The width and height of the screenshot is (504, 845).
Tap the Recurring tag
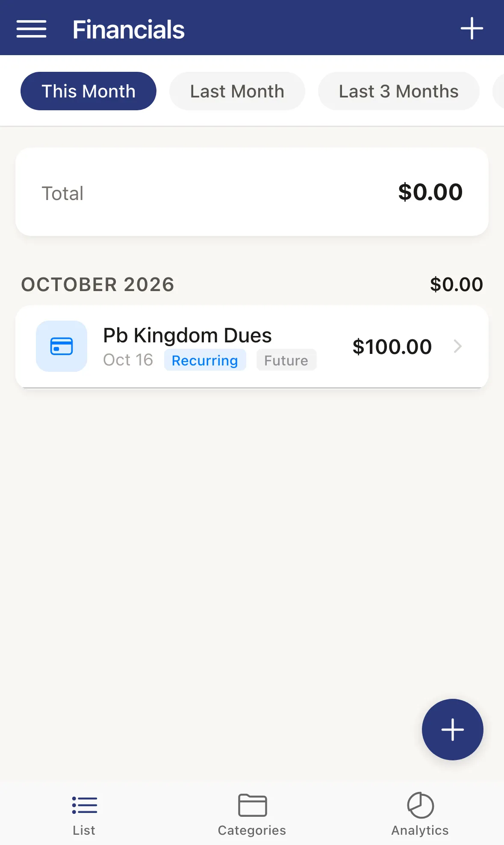point(205,360)
